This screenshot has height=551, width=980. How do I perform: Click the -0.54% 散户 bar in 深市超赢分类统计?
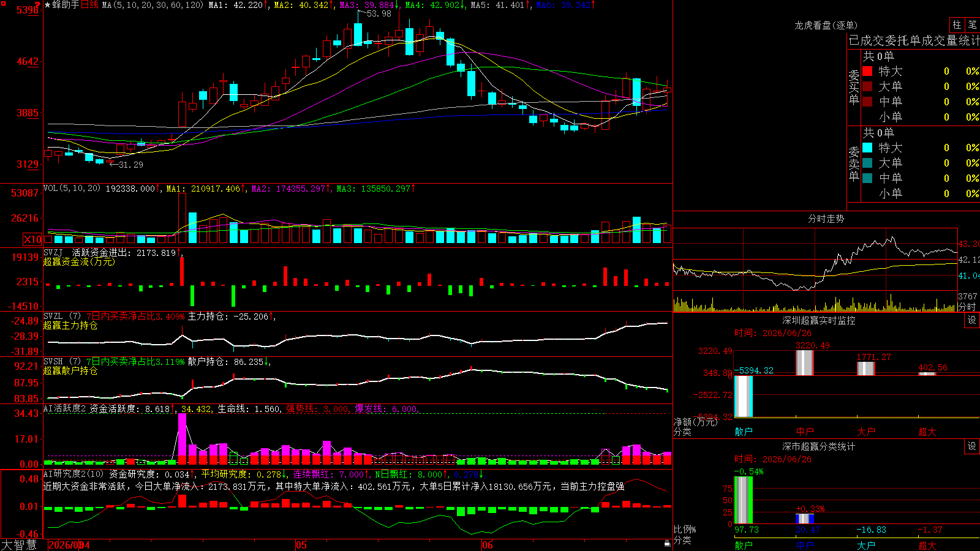tap(744, 500)
